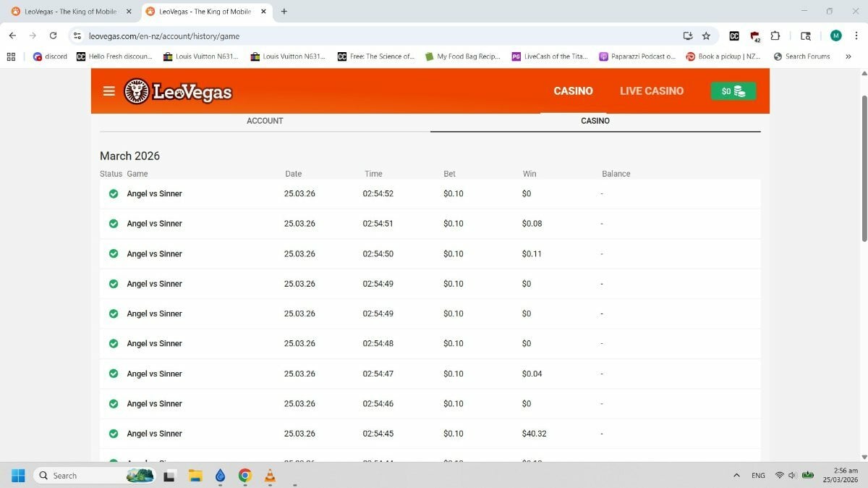Open the Chrome three-dot menu
The image size is (868, 488).
click(x=855, y=35)
